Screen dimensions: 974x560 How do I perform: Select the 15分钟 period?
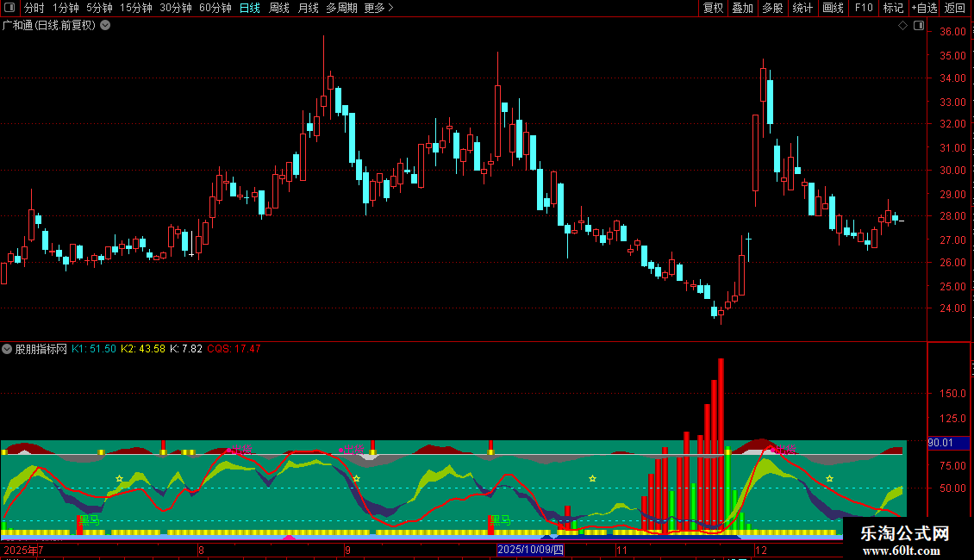coord(136,8)
